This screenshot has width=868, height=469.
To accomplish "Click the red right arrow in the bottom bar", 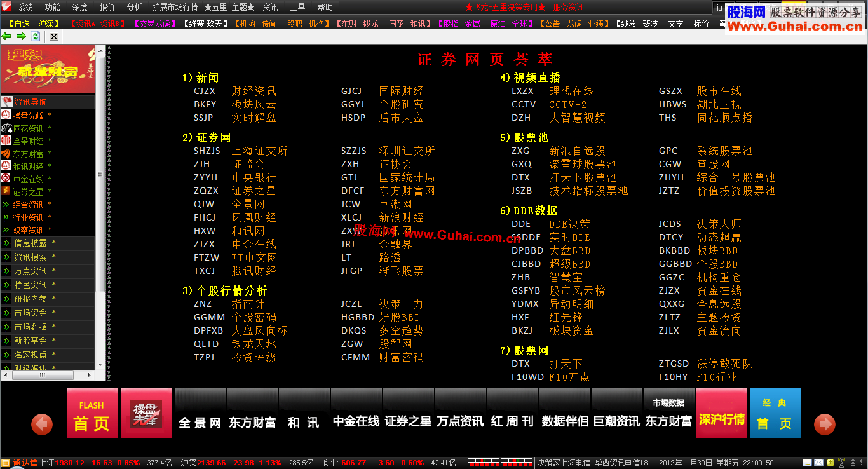I will tap(825, 424).
